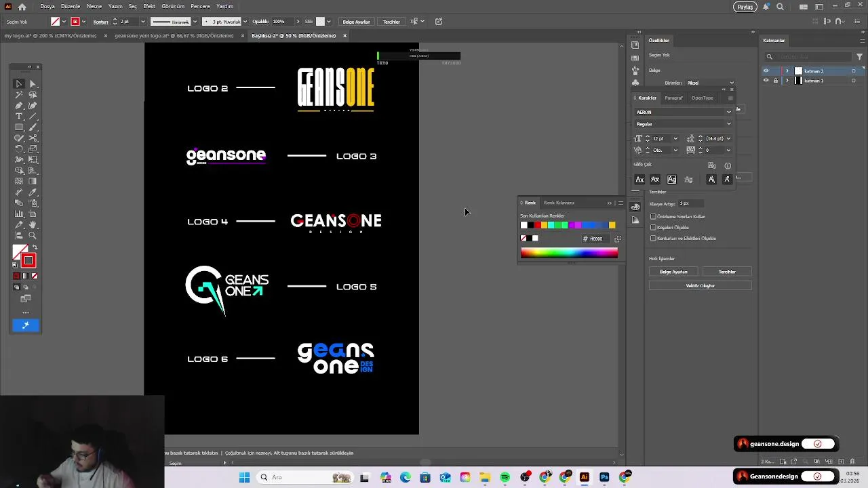Screen dimensions: 868x488
Task: Open search icon in top bar
Action: (x=780, y=7)
